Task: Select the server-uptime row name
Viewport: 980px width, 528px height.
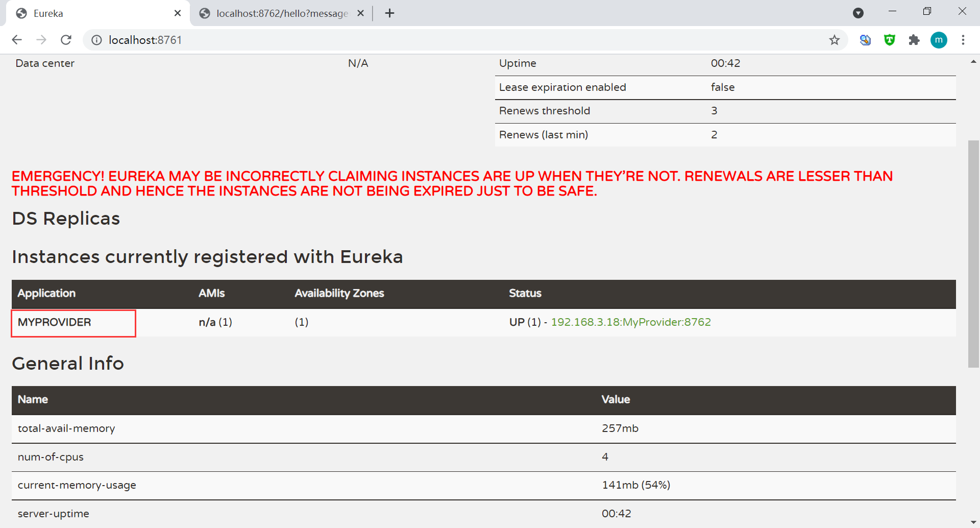Action: (54, 514)
